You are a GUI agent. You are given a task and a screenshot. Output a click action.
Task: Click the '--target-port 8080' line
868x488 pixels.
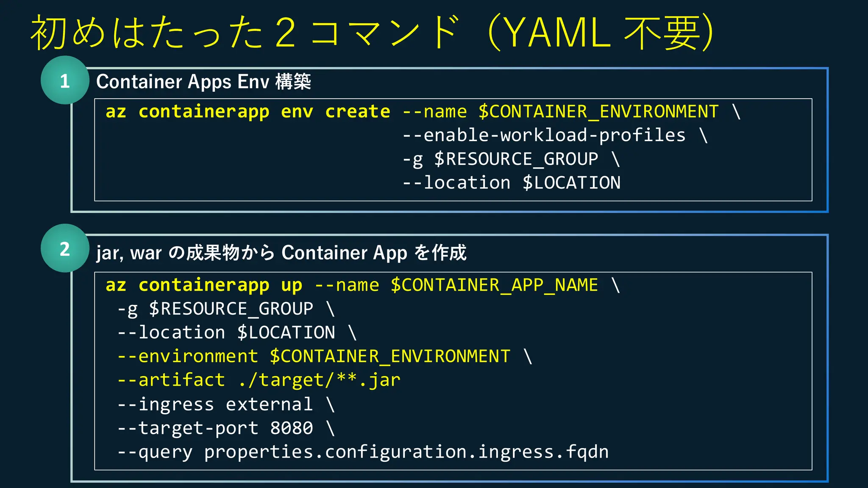coord(226,428)
